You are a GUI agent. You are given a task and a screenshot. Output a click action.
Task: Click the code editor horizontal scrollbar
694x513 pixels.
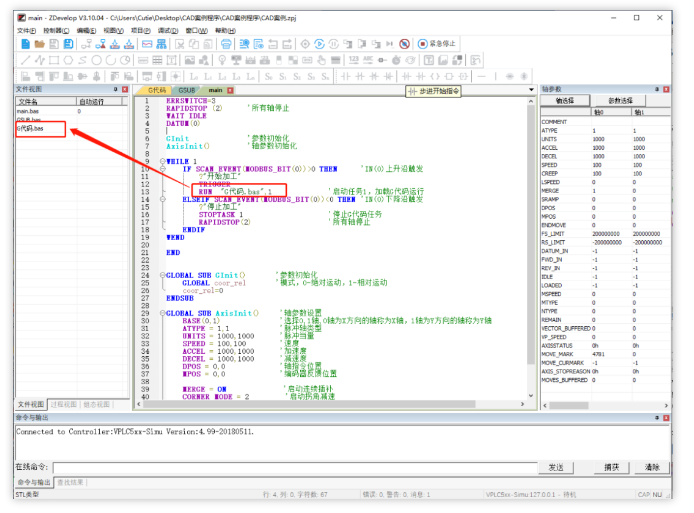click(309, 404)
